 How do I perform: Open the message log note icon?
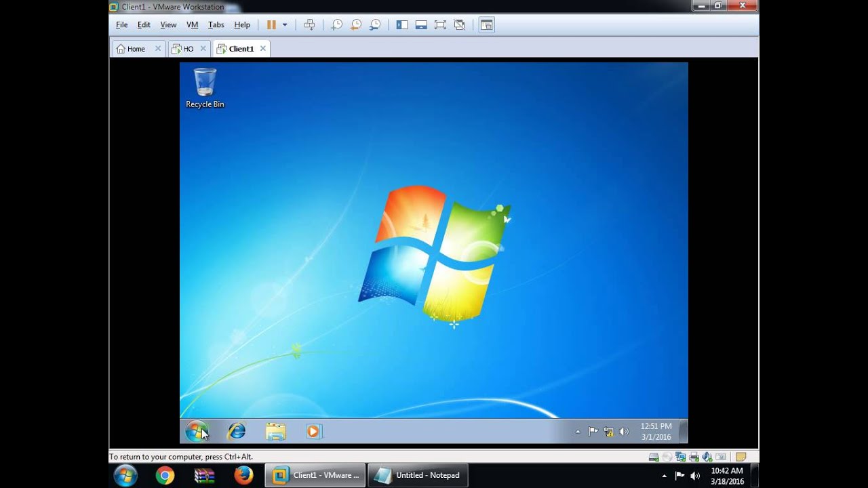741,457
